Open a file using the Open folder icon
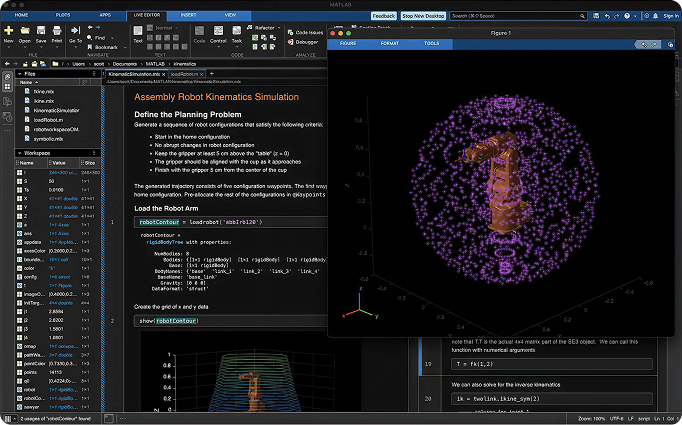This screenshot has width=682, height=425. tap(25, 31)
